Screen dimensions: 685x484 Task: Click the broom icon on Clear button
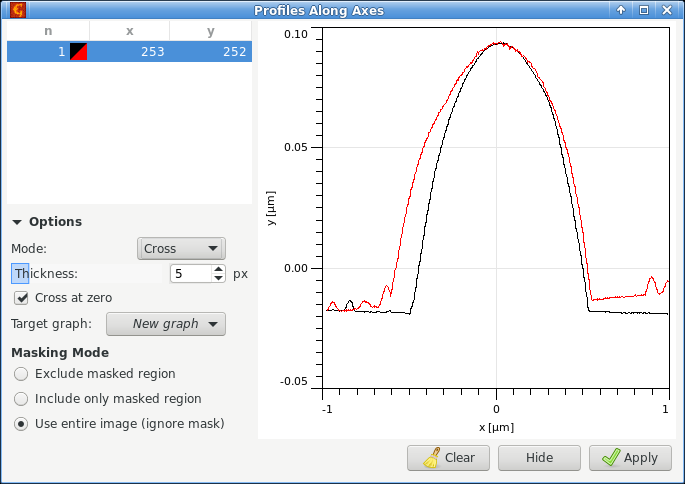[431, 458]
